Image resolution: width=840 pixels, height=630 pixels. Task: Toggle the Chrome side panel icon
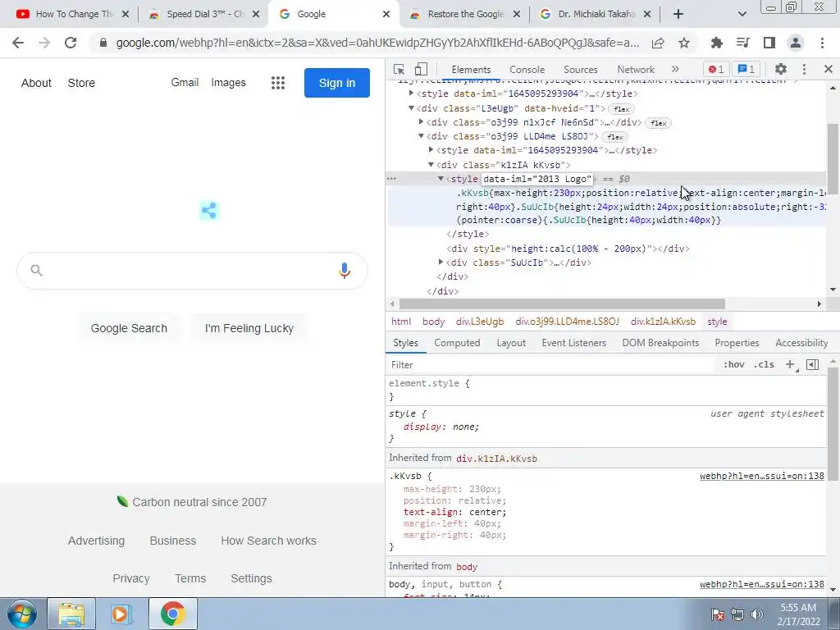click(769, 43)
